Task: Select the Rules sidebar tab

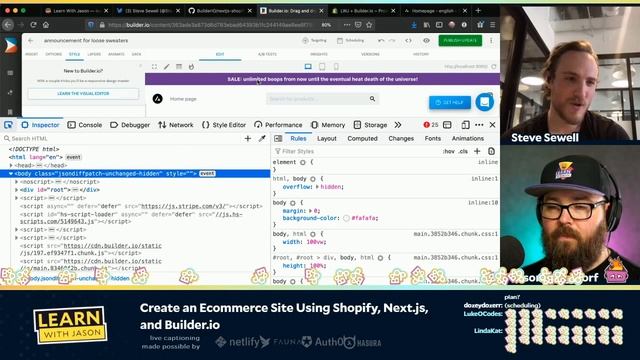Action: coord(298,139)
